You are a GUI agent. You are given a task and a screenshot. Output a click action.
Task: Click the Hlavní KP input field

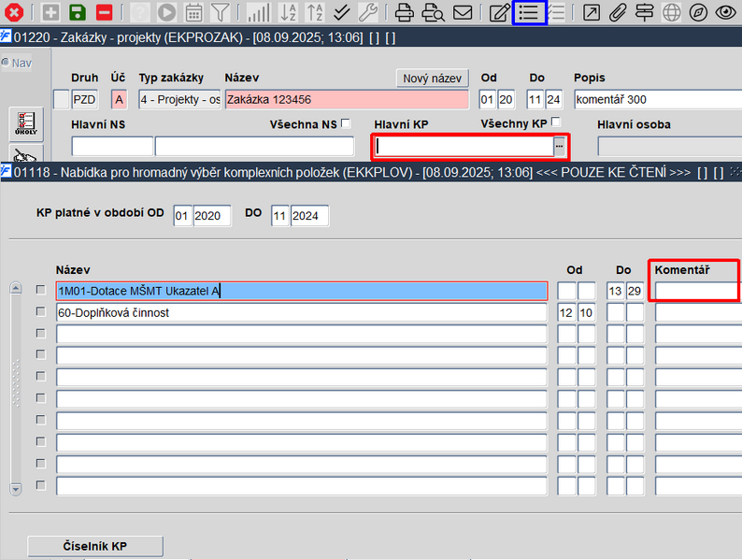tap(464, 146)
